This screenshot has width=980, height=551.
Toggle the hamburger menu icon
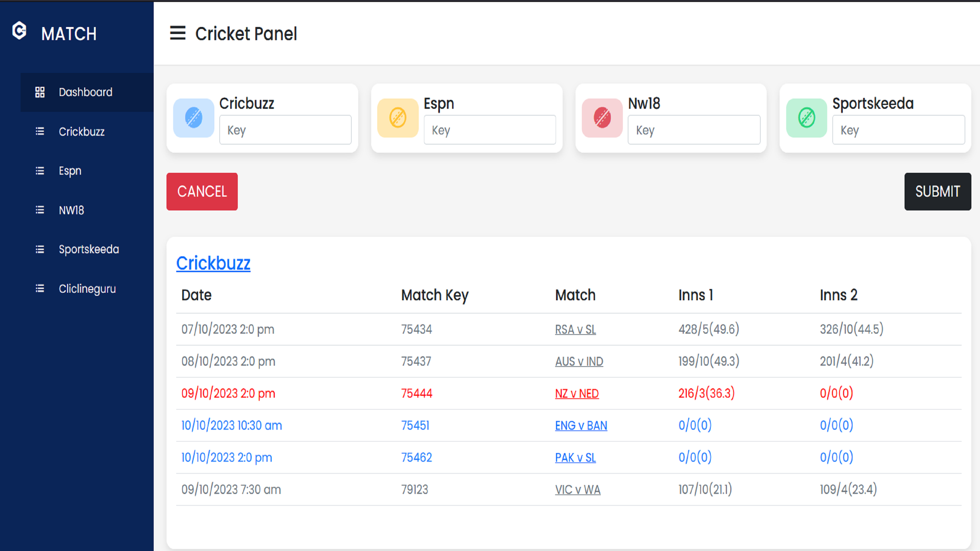click(178, 33)
